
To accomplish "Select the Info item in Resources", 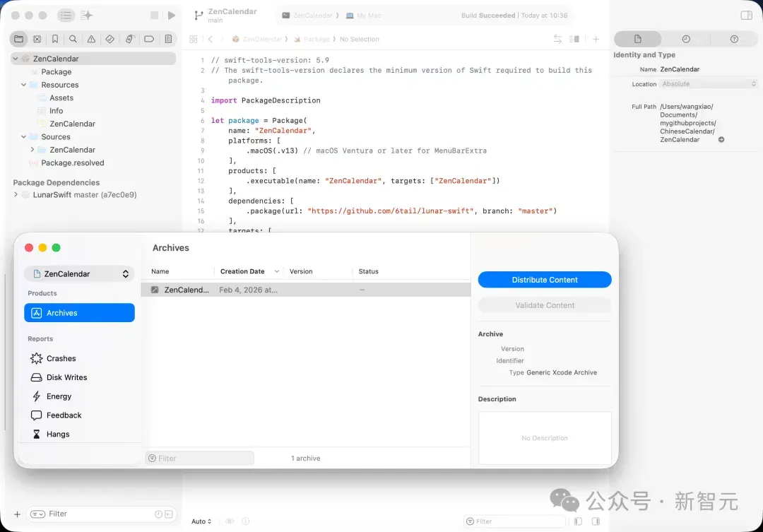I will point(56,111).
